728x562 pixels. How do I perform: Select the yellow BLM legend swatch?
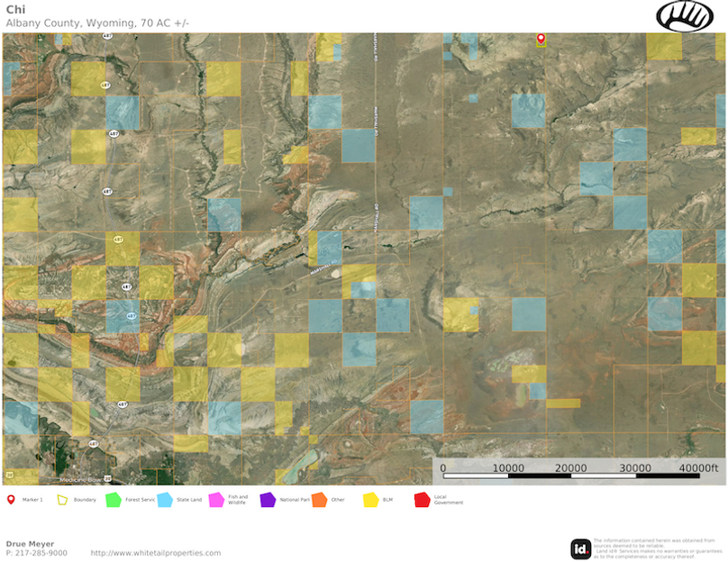370,499
